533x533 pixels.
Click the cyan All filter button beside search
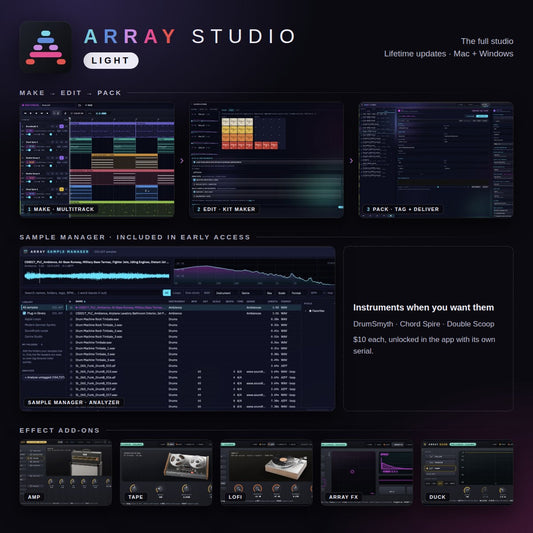coord(167,293)
